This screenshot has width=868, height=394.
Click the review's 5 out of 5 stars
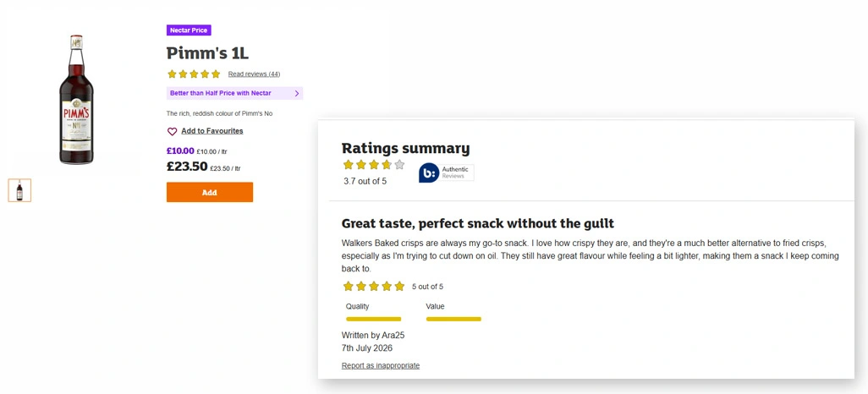click(x=374, y=287)
